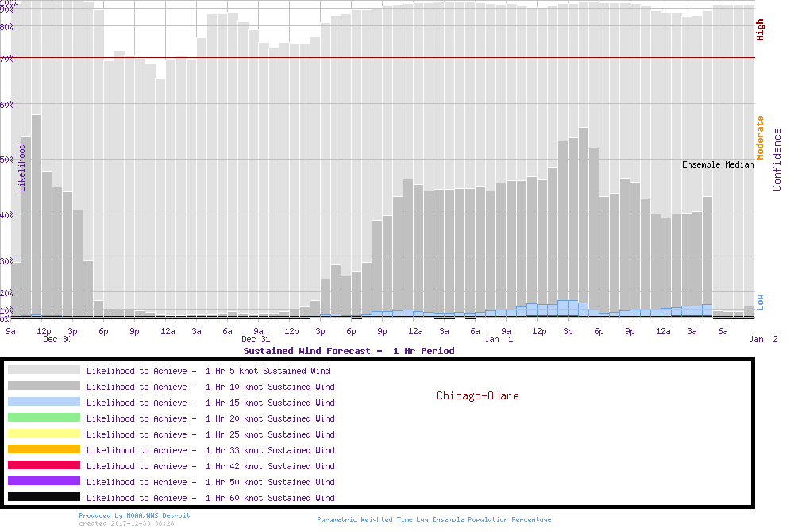Click the Ensemble Median label
The height and width of the screenshot is (532, 794).
tap(718, 165)
